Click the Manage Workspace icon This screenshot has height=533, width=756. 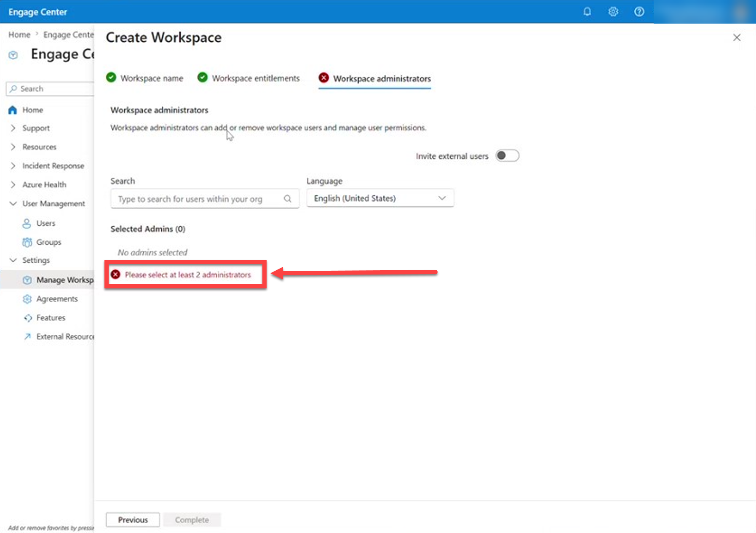(x=27, y=280)
